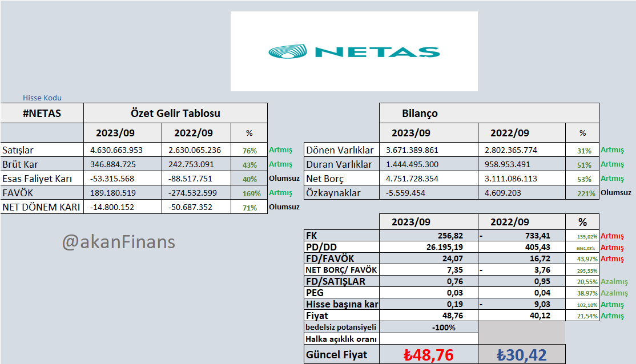This screenshot has height=364, width=636.
Task: Click the Satışlar row label
Action: click(x=42, y=150)
